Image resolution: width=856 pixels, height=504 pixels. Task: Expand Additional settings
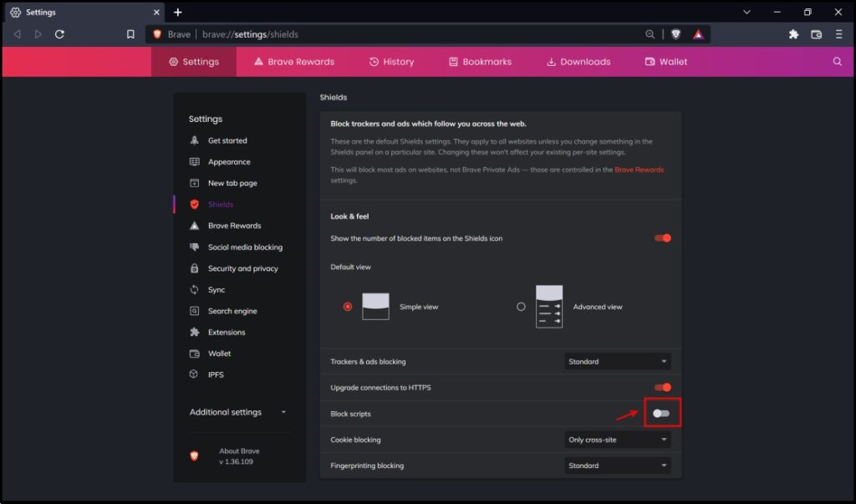tap(238, 412)
